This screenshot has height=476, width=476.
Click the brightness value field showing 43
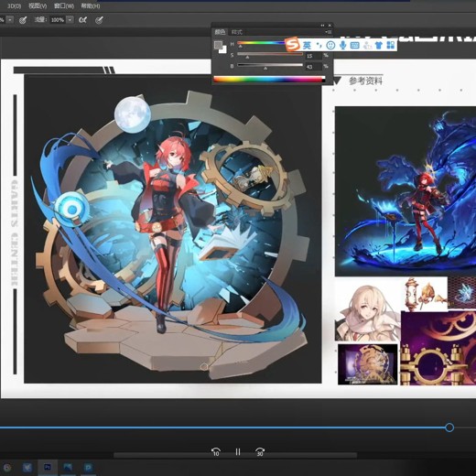pyautogui.click(x=313, y=67)
